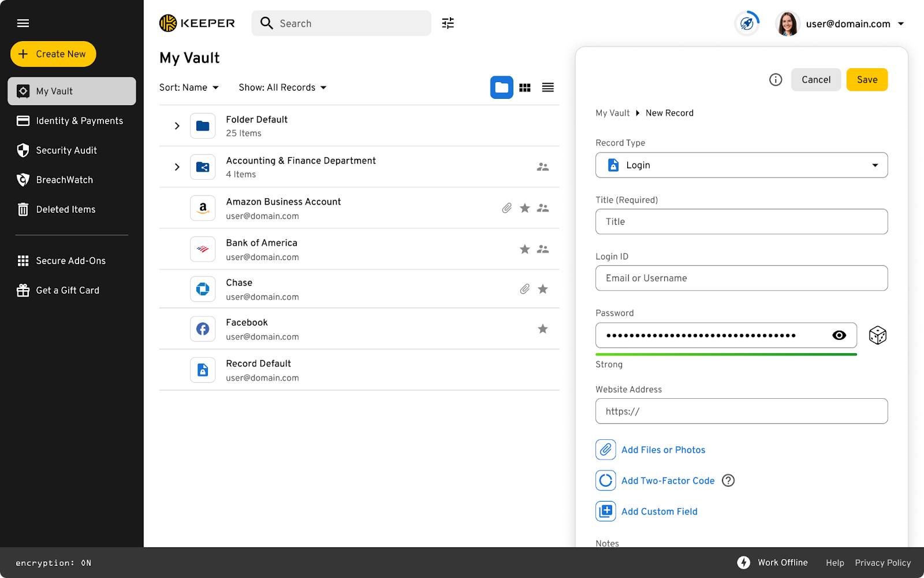The width and height of the screenshot is (924, 578).
Task: Open Two-Factor Code help question mark
Action: point(729,480)
